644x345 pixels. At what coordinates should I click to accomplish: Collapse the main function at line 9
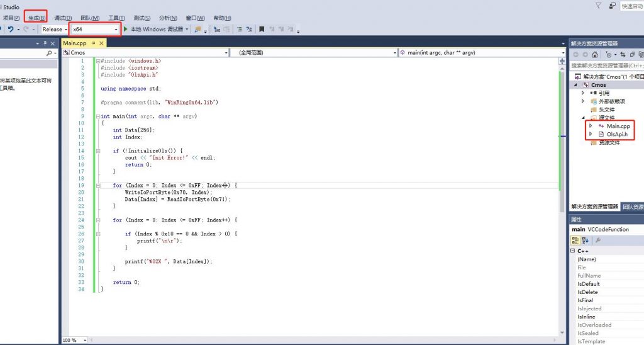tap(98, 116)
